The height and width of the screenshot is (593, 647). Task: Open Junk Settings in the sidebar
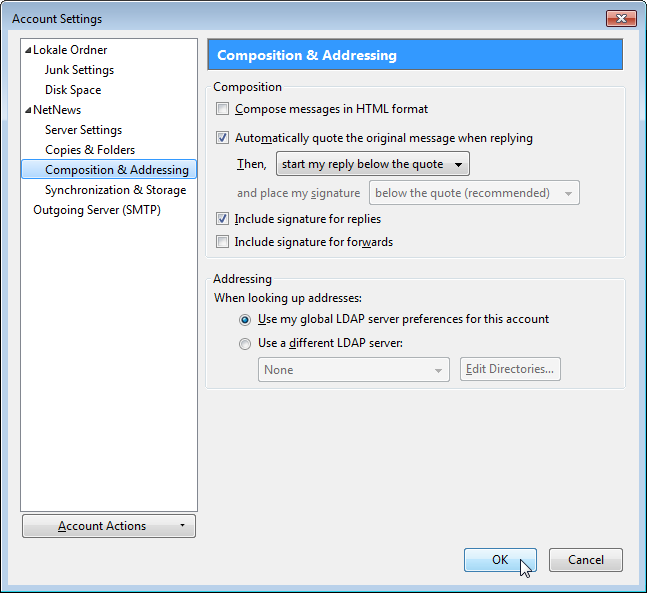79,70
